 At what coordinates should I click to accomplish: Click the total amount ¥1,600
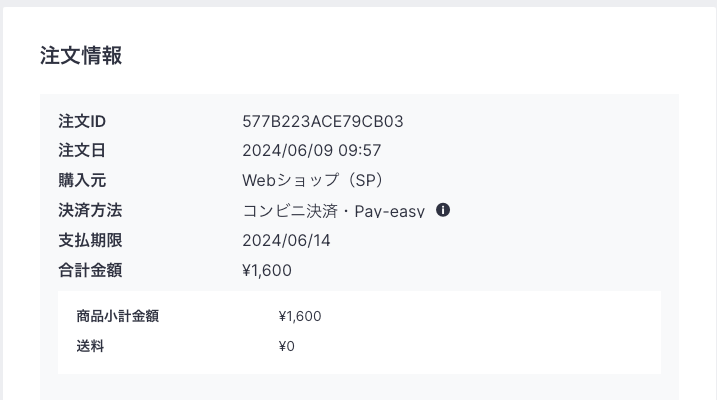coord(267,271)
